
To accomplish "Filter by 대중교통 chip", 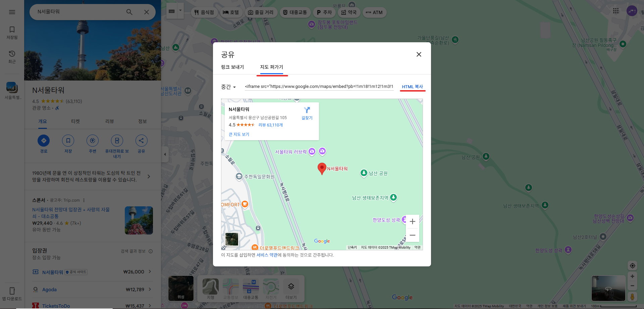I will [295, 12].
